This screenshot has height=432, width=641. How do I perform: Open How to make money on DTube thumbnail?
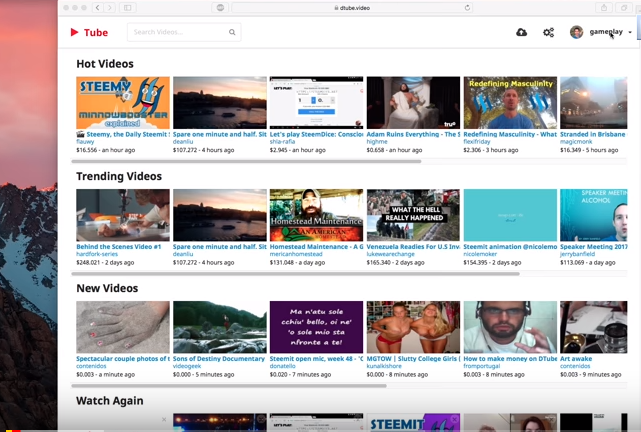(x=510, y=327)
